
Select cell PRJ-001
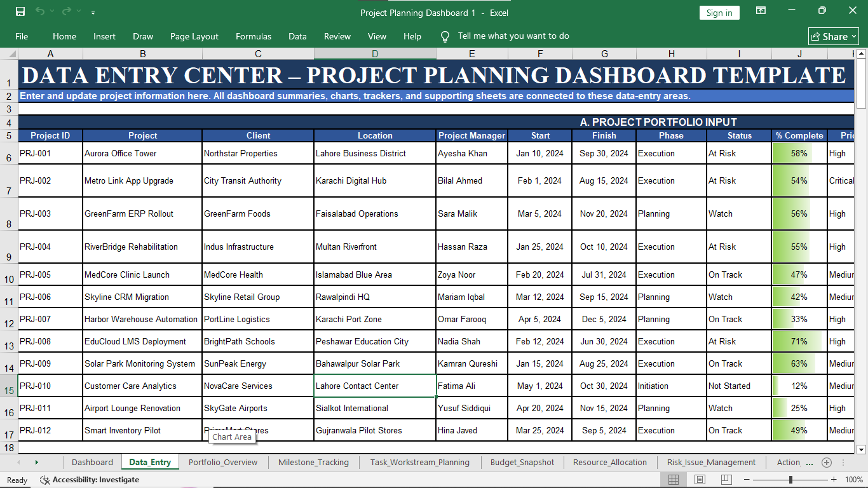click(50, 153)
